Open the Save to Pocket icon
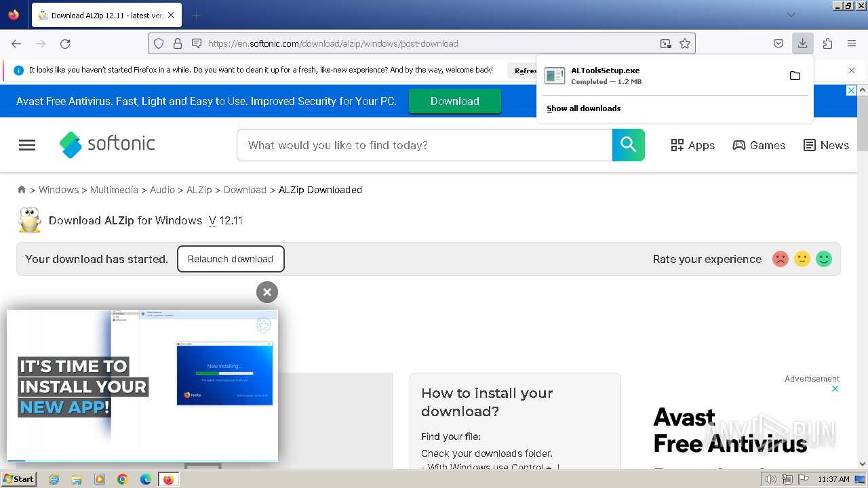The width and height of the screenshot is (868, 488). point(778,43)
